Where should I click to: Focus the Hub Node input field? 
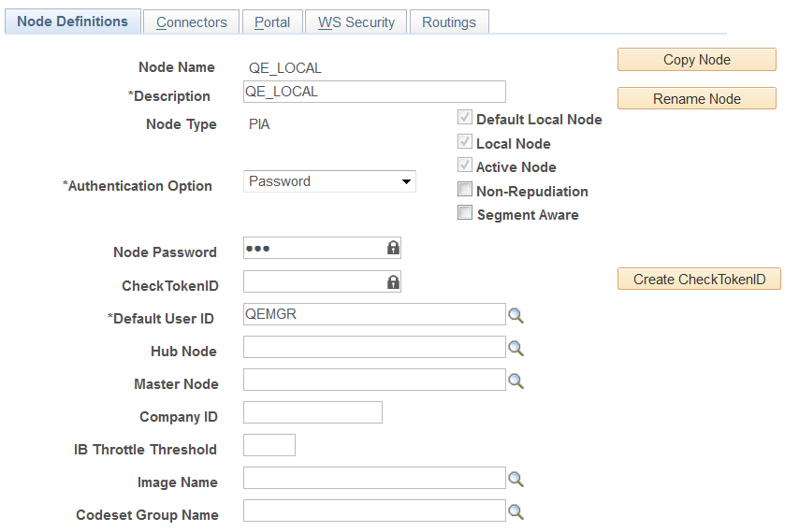(x=374, y=347)
